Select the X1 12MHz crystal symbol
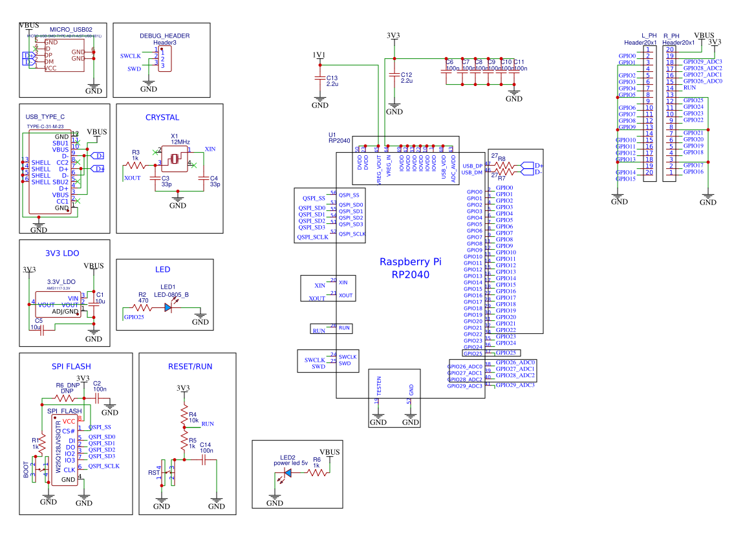Image resolution: width=756 pixels, height=535 pixels. [x=174, y=158]
